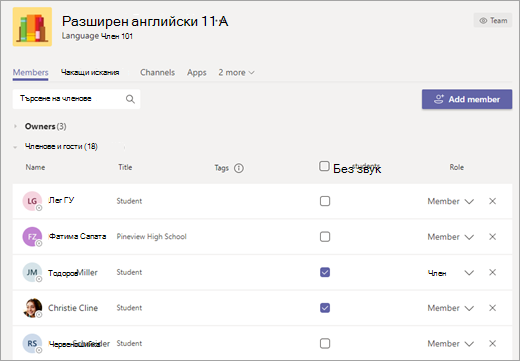This screenshot has height=361, width=520.
Task: Check the mute box for Лег ГУ
Action: coord(325,201)
